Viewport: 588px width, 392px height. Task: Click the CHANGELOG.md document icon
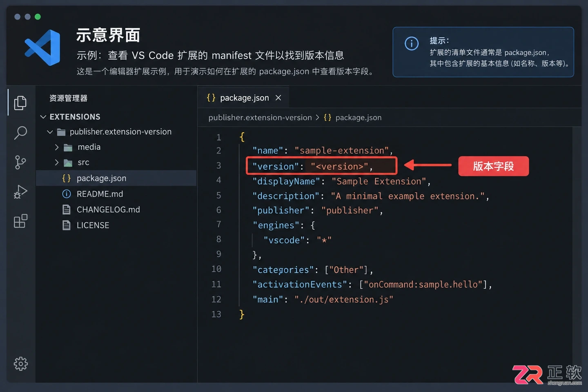pos(66,209)
